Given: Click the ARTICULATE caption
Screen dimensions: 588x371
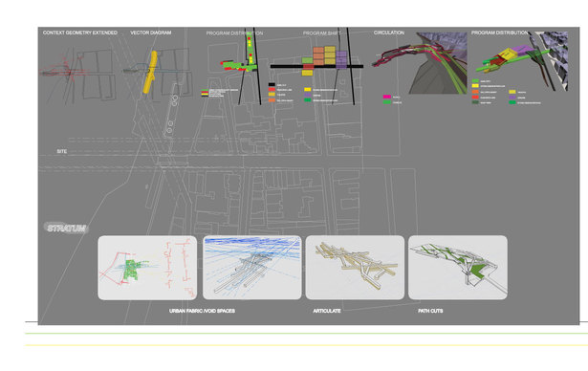Looking at the screenshot, I should 327,311.
